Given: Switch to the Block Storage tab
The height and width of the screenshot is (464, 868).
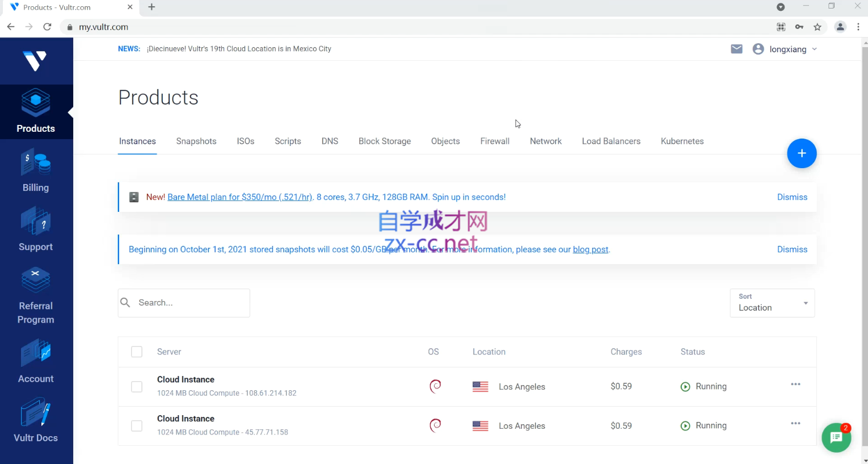Looking at the screenshot, I should (x=385, y=141).
